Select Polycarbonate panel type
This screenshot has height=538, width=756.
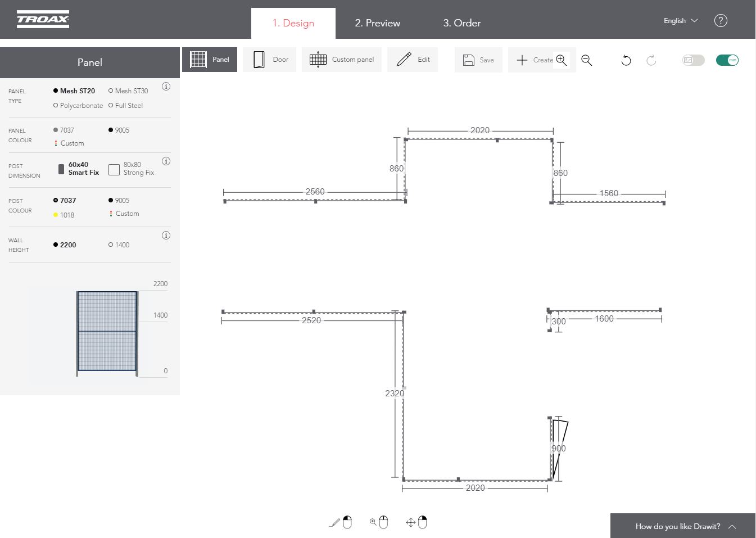pos(78,106)
